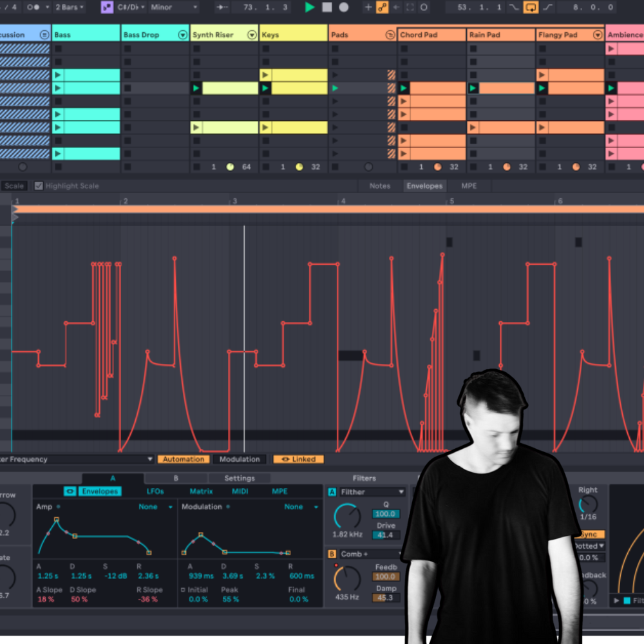The height and width of the screenshot is (644, 644).
Task: Toggle the Highlight Scale checkbox
Action: (39, 185)
